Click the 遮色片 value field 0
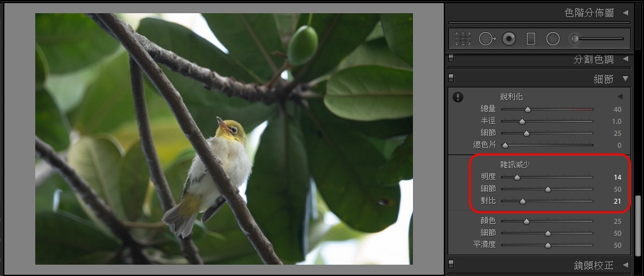Image resolution: width=644 pixels, height=276 pixels. pyautogui.click(x=619, y=145)
